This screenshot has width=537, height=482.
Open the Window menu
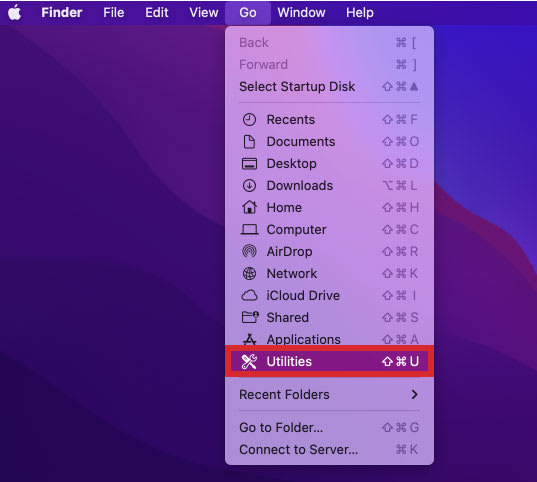point(301,13)
